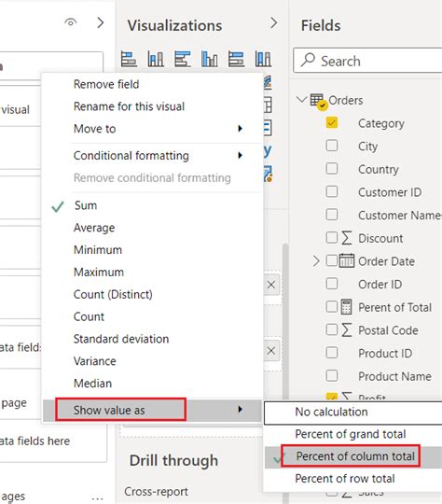The height and width of the screenshot is (504, 442).
Task: Select Sum aggregation
Action: coord(153,205)
